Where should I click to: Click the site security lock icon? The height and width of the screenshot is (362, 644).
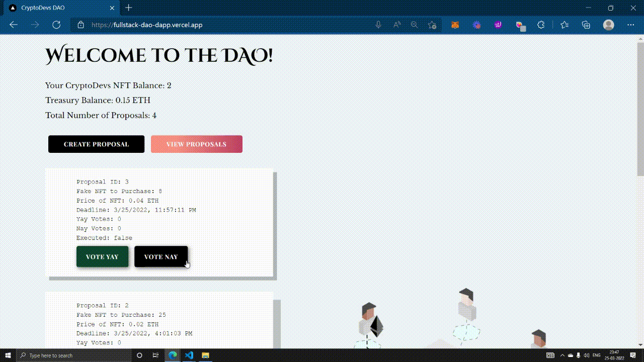(81, 24)
